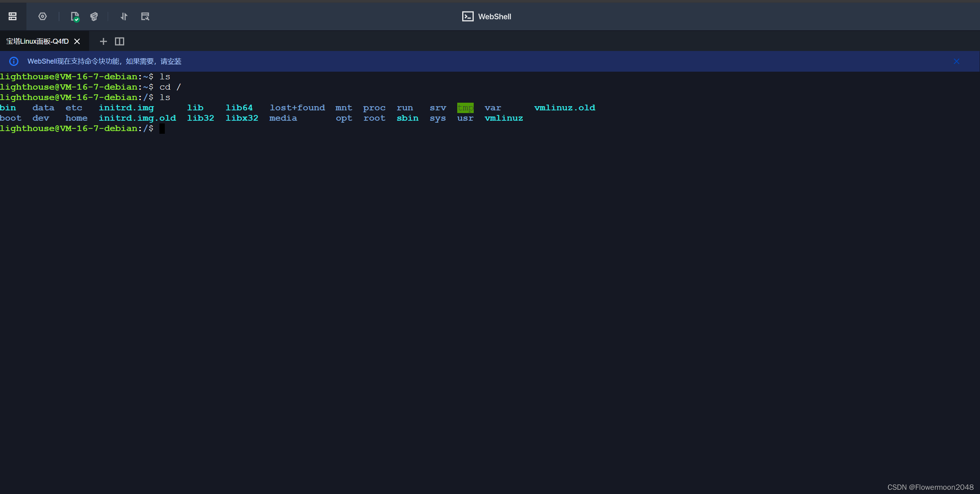This screenshot has width=980, height=494.
Task: Click the 'cd /' command text
Action: pyautogui.click(x=170, y=87)
